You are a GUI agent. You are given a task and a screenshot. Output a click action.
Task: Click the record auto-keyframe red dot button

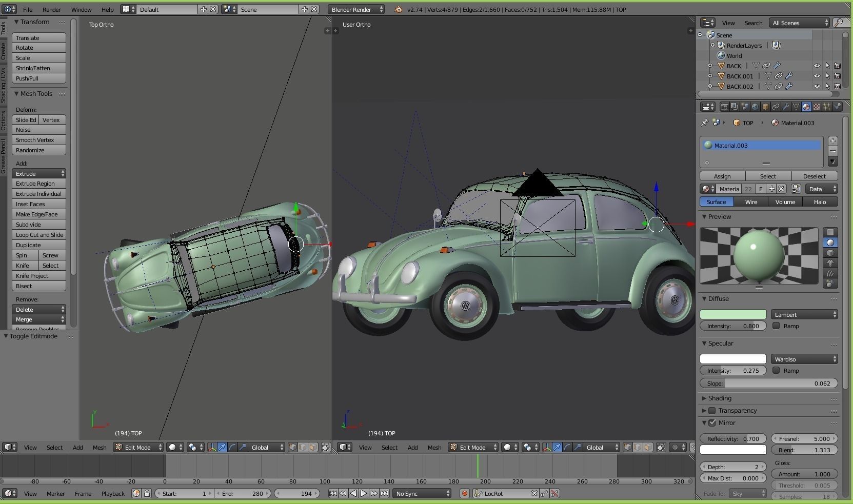[x=464, y=493]
